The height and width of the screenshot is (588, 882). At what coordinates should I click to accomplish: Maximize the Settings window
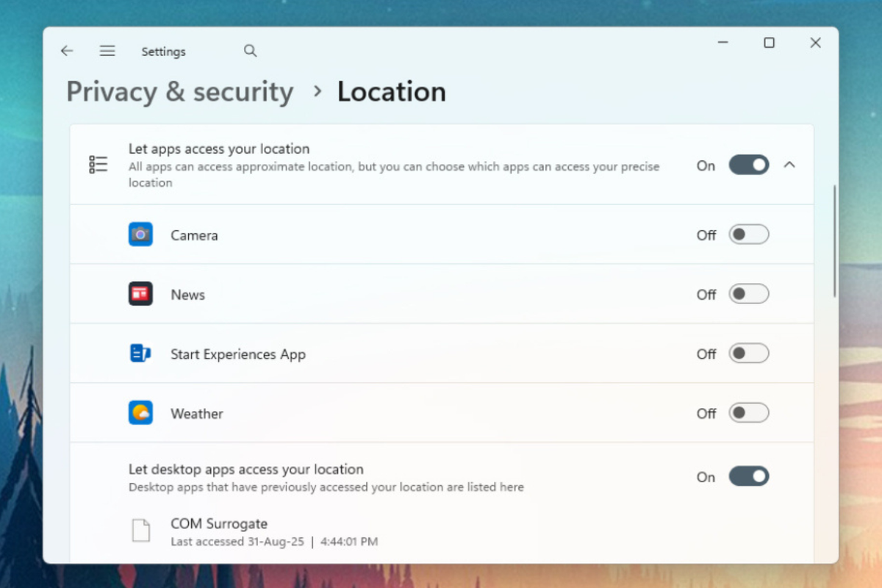(x=769, y=43)
